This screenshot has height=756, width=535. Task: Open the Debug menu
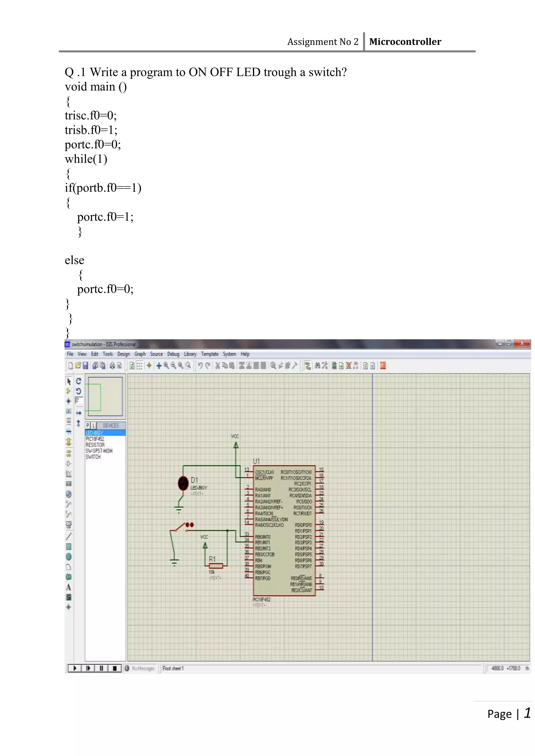[x=173, y=354]
